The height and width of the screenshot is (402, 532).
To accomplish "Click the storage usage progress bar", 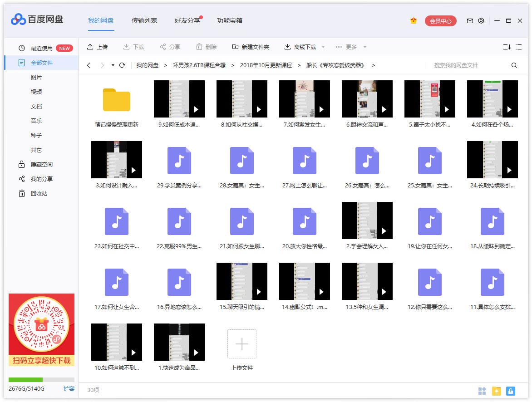I will tap(41, 380).
